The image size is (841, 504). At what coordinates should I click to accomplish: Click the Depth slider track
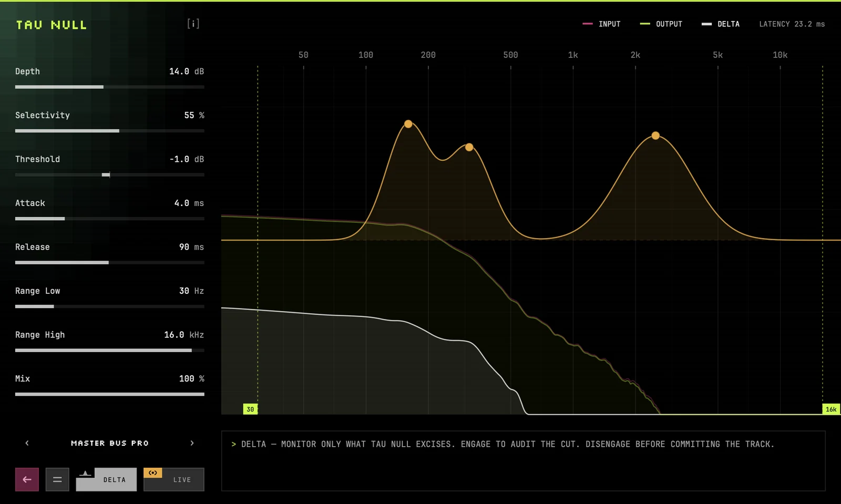(110, 87)
